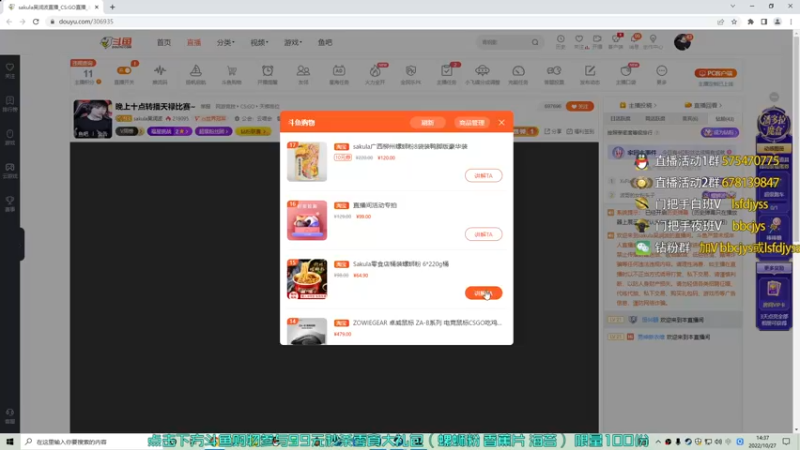
Task: Click the orange PC客户端 button
Action: coord(715,73)
